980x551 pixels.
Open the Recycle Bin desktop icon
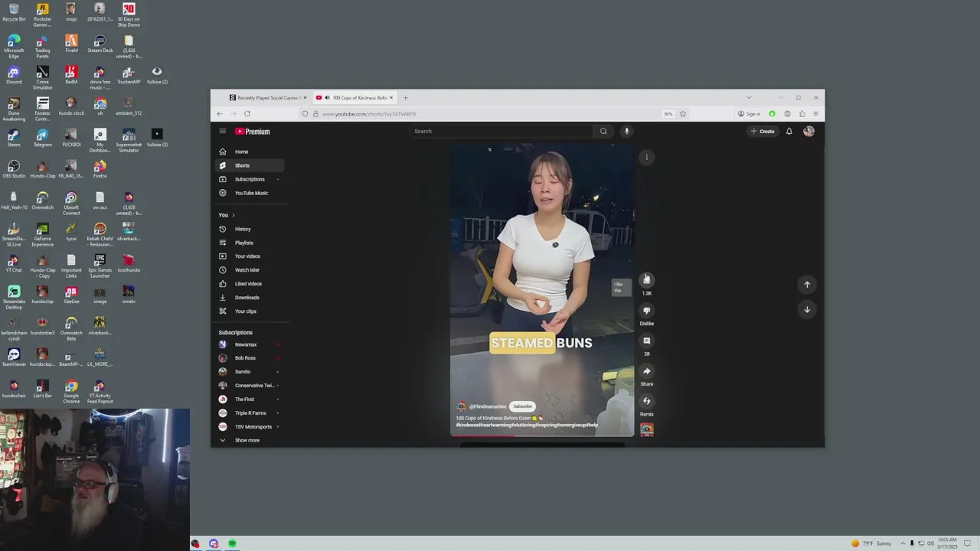[x=14, y=12]
